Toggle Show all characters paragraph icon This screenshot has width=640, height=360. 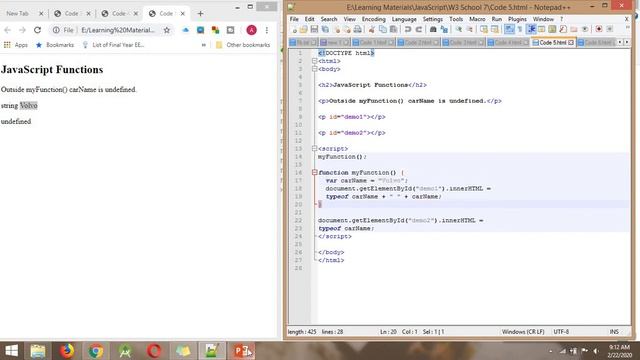click(520, 29)
